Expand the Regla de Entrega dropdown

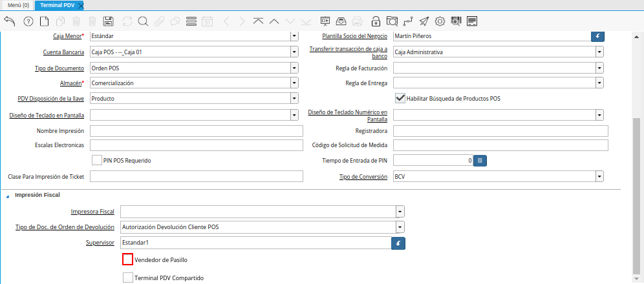(599, 83)
